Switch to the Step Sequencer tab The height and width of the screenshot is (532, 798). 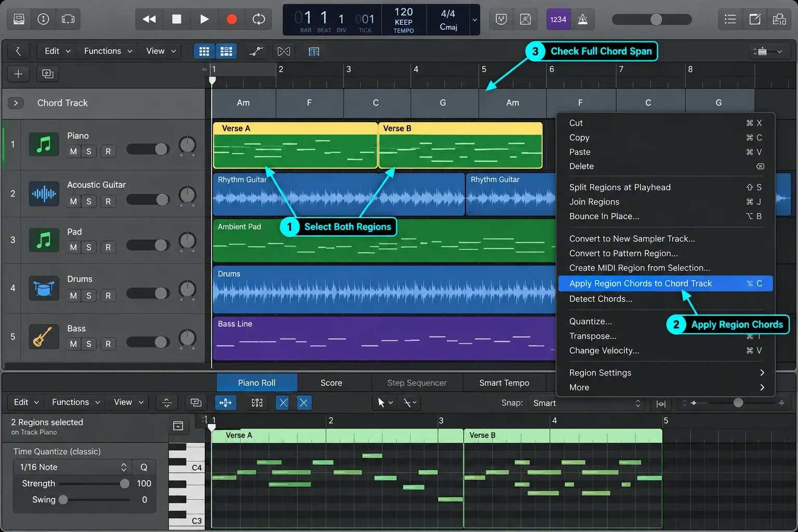[x=417, y=383]
